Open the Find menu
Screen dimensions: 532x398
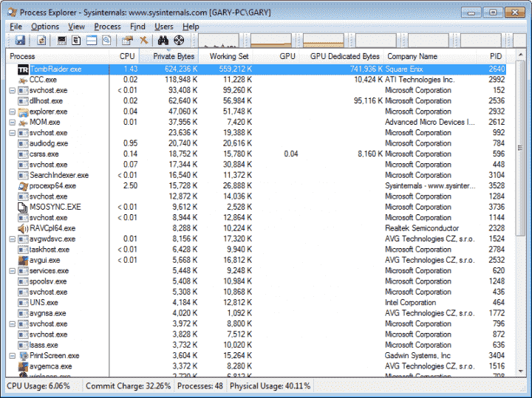(x=137, y=27)
